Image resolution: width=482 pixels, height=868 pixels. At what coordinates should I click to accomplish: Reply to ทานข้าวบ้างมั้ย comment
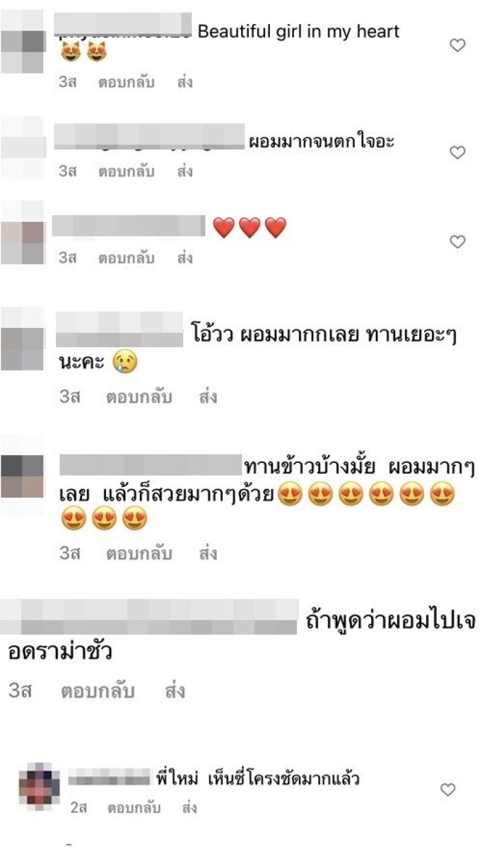[139, 553]
